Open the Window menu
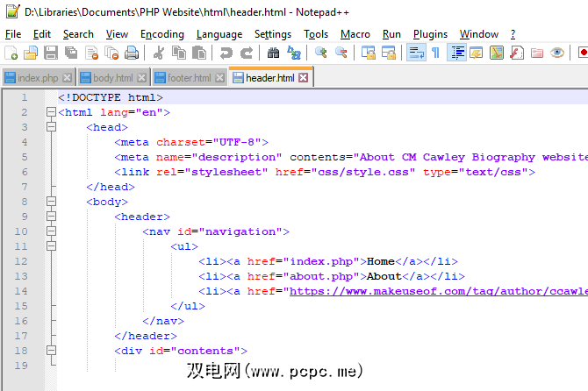Image resolution: width=588 pixels, height=391 pixels. [479, 34]
